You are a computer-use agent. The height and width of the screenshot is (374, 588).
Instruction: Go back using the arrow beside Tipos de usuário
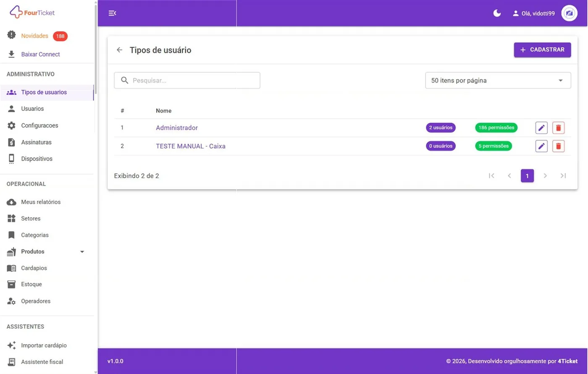pos(120,50)
